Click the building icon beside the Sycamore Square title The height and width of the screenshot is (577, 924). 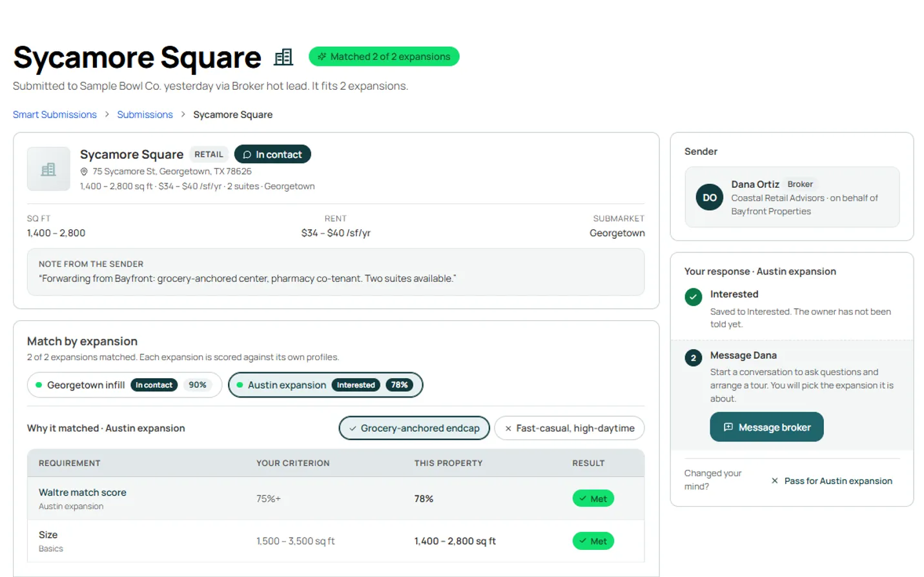[283, 57]
